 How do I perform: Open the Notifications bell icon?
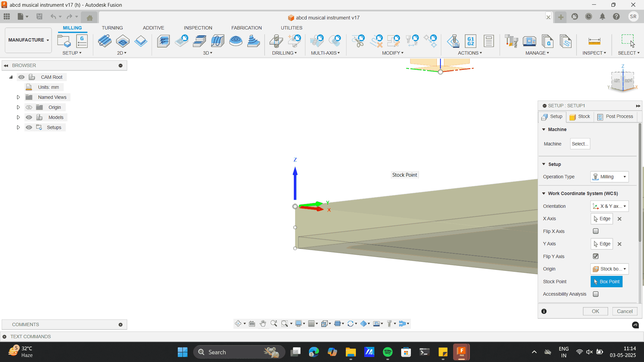pyautogui.click(x=602, y=16)
